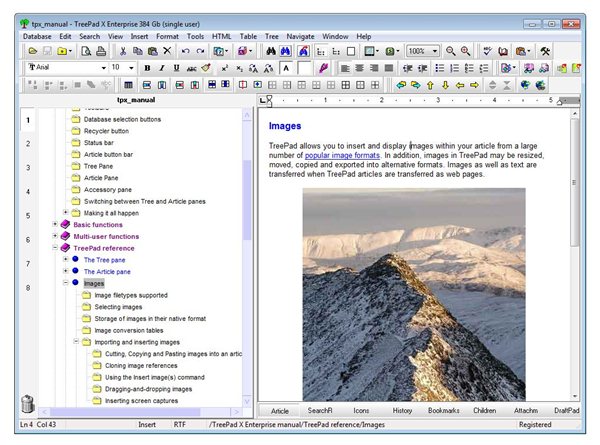
Task: Apply superscript formatting
Action: coord(225,68)
